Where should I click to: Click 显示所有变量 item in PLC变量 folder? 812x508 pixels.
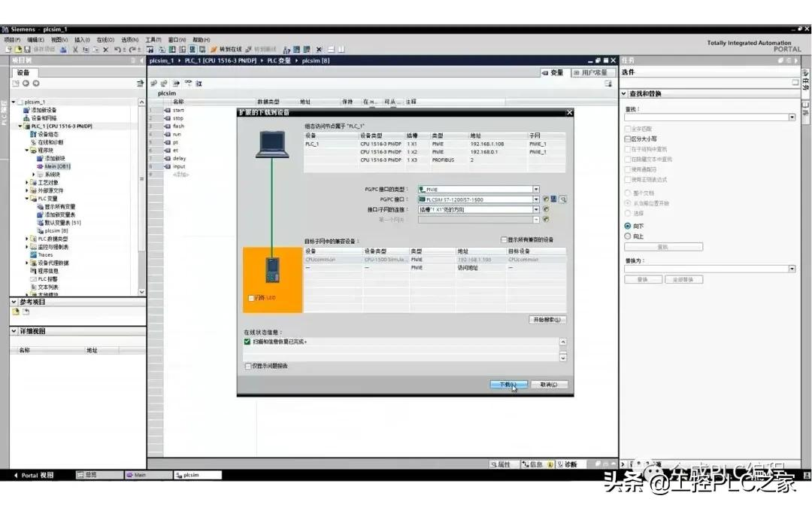[56, 207]
